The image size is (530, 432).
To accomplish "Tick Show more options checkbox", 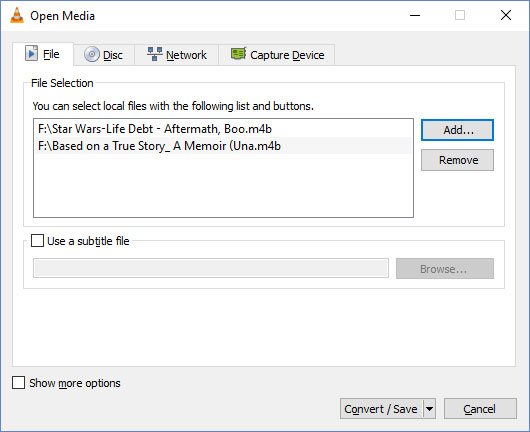I will tap(18, 383).
